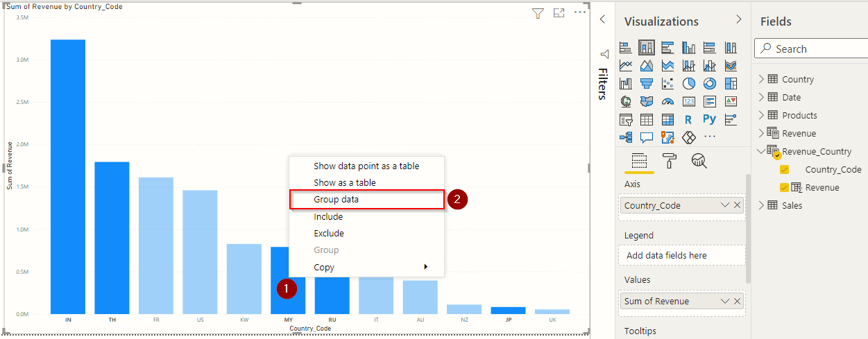Image resolution: width=868 pixels, height=339 pixels.
Task: Select the stacked column chart visual
Action: click(647, 48)
